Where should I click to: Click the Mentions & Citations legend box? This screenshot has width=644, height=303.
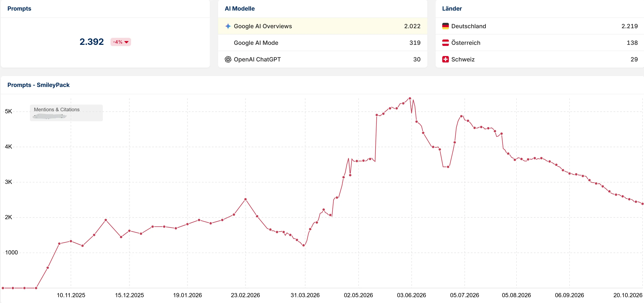click(66, 113)
